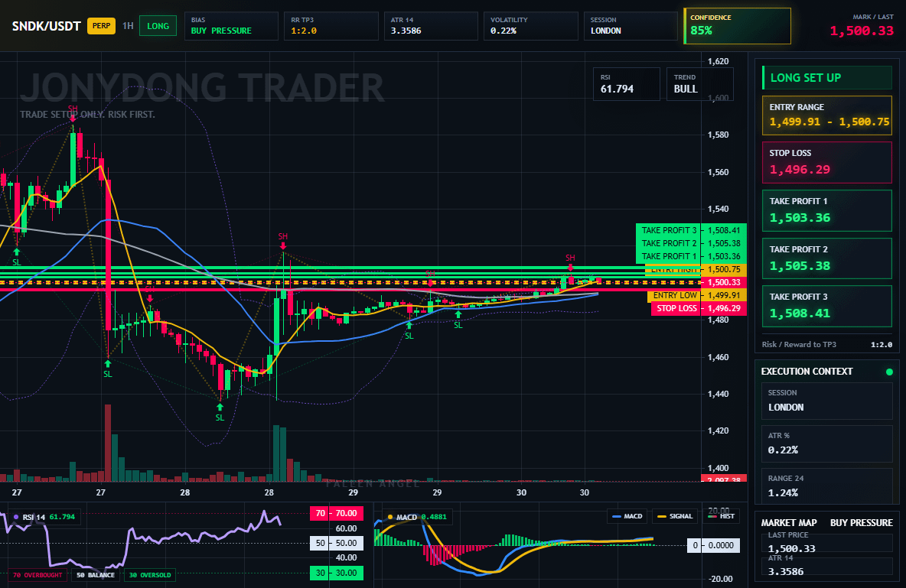Click the MARK / LAST price 1,500.33
Viewport: 906px width, 588px height.
pos(862,31)
